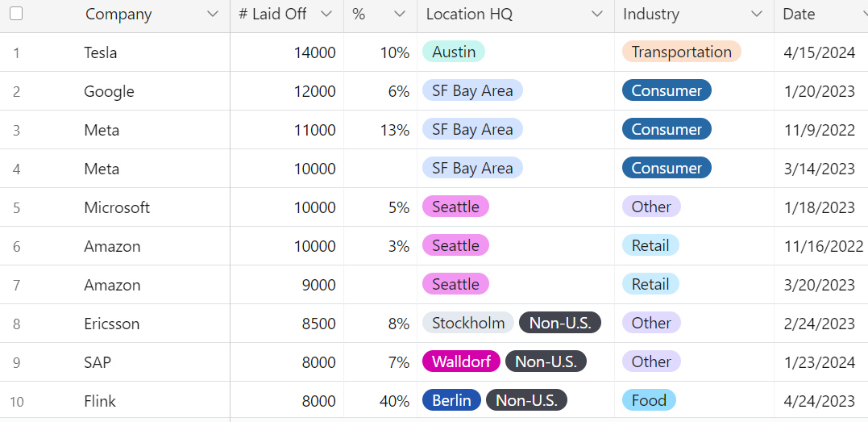Viewport: 868px width, 422px height.
Task: Click Amazon in row 7
Action: (x=112, y=285)
